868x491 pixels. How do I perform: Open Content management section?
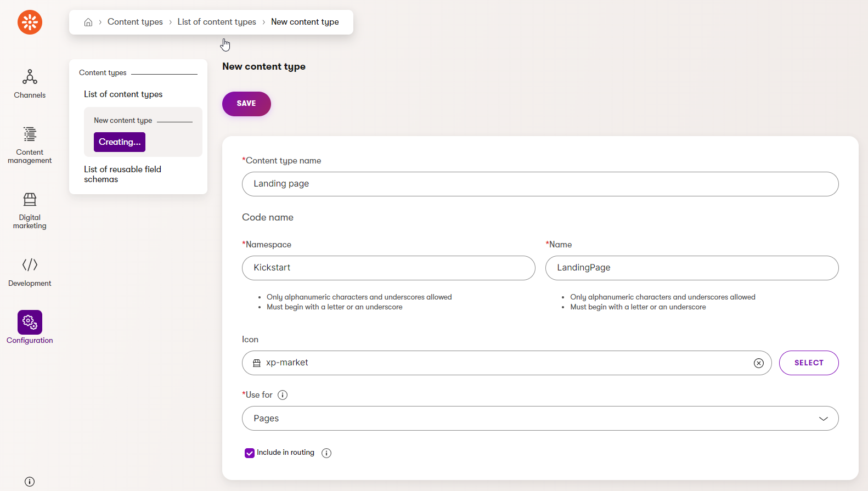[x=30, y=145]
